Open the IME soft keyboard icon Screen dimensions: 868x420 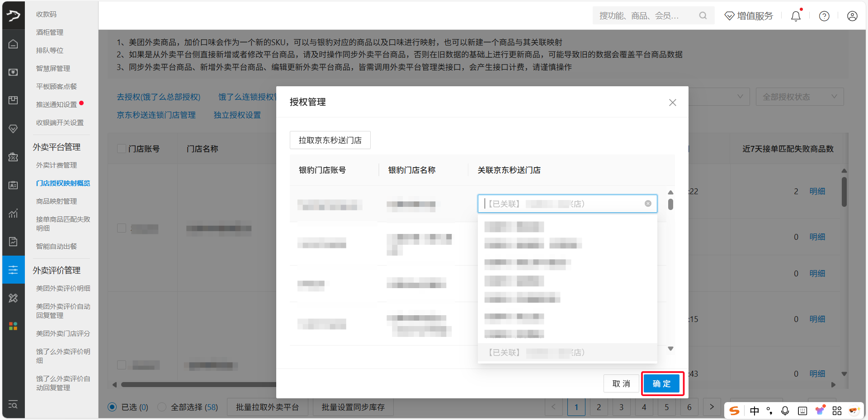[x=802, y=411]
